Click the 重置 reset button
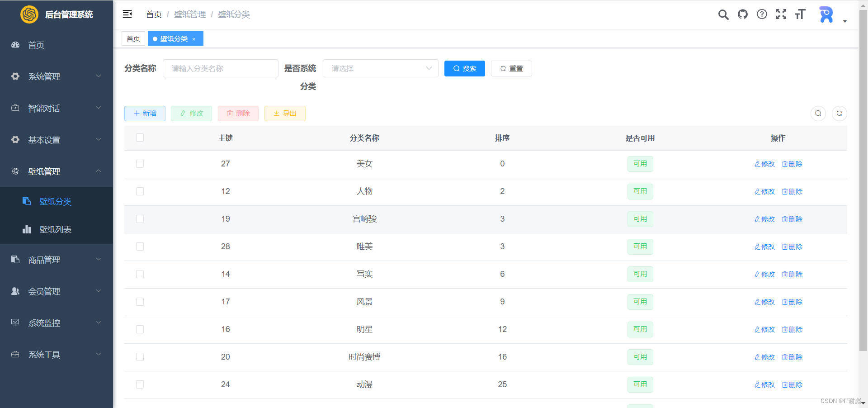This screenshot has width=868, height=408. click(x=511, y=68)
